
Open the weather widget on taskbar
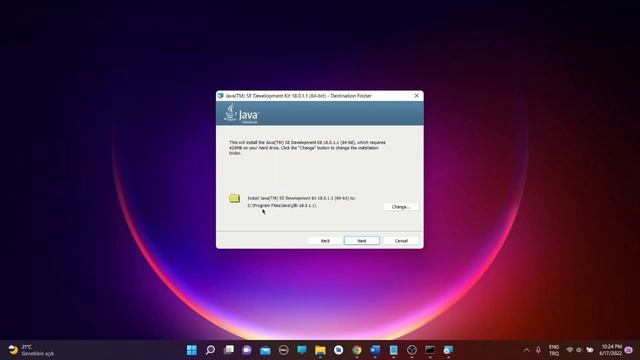[x=31, y=350]
